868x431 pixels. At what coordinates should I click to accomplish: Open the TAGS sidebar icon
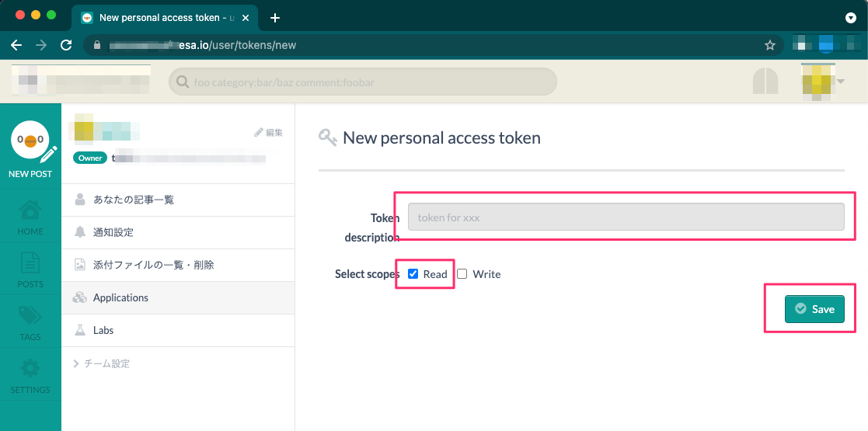click(x=30, y=321)
